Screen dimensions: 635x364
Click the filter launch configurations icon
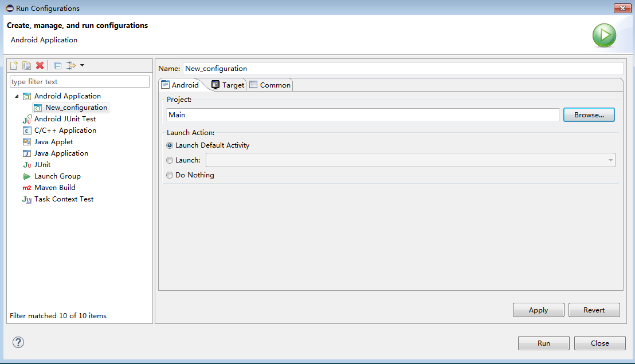71,65
